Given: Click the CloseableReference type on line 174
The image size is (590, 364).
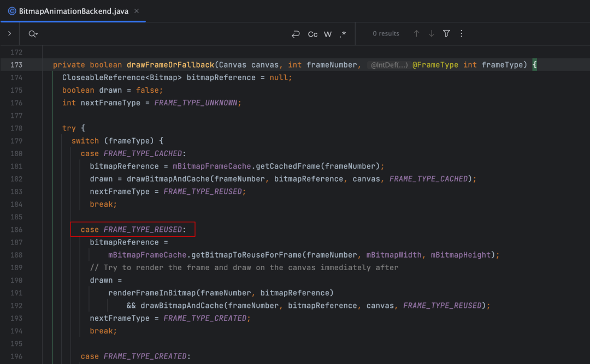Looking at the screenshot, I should click(103, 77).
